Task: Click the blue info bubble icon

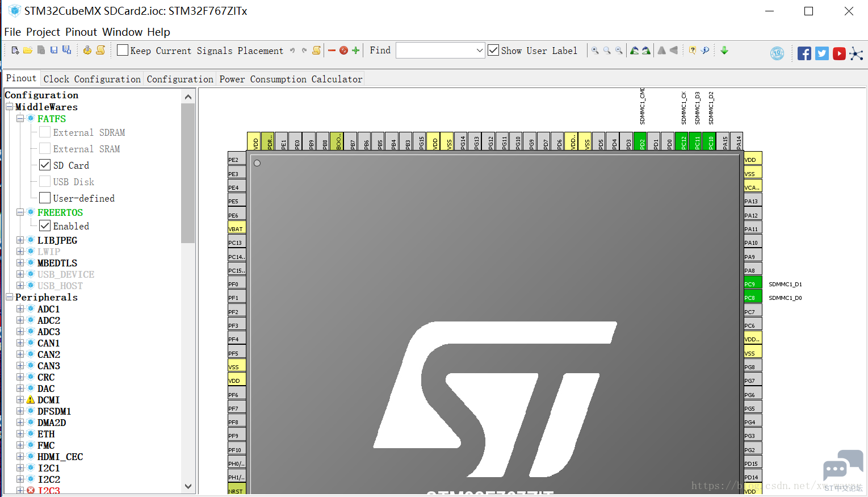Action: coord(705,50)
